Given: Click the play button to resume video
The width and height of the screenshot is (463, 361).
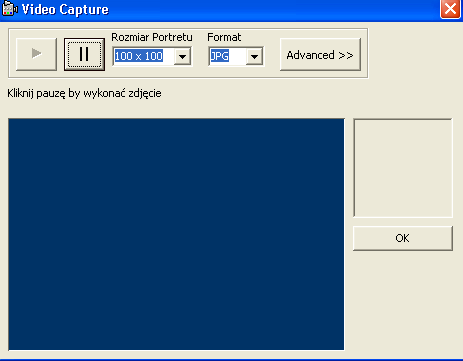Looking at the screenshot, I should [x=36, y=54].
